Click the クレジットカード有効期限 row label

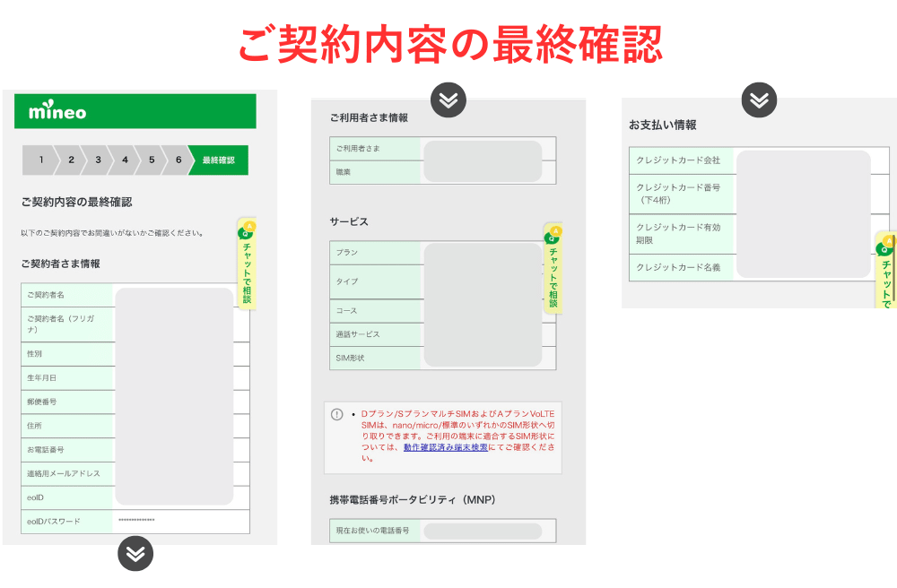pyautogui.click(x=678, y=234)
